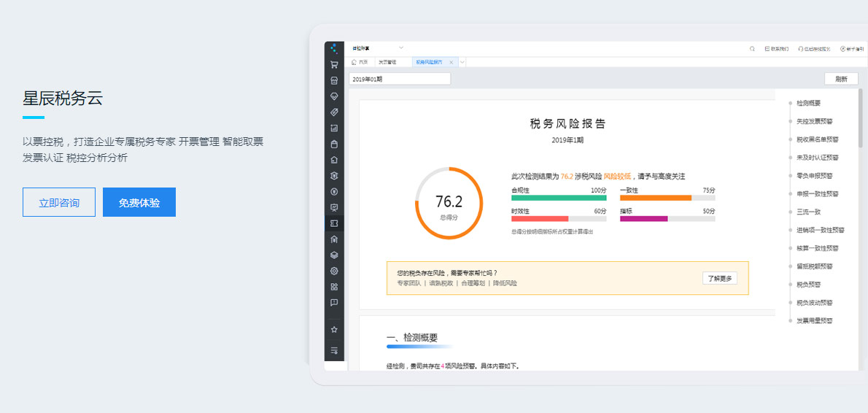The width and height of the screenshot is (868, 413).
Task: Open the yen currency sidebar icon
Action: 334,192
